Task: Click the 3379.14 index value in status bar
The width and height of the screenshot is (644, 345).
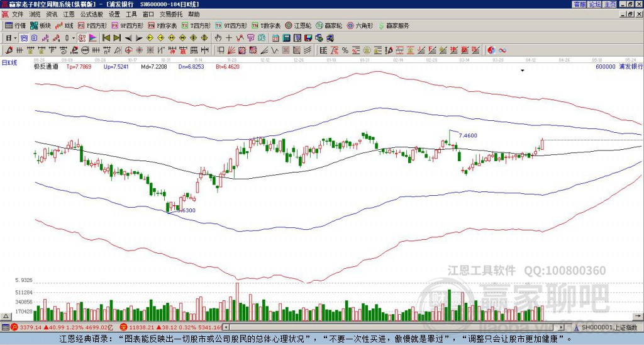Action: pos(31,327)
